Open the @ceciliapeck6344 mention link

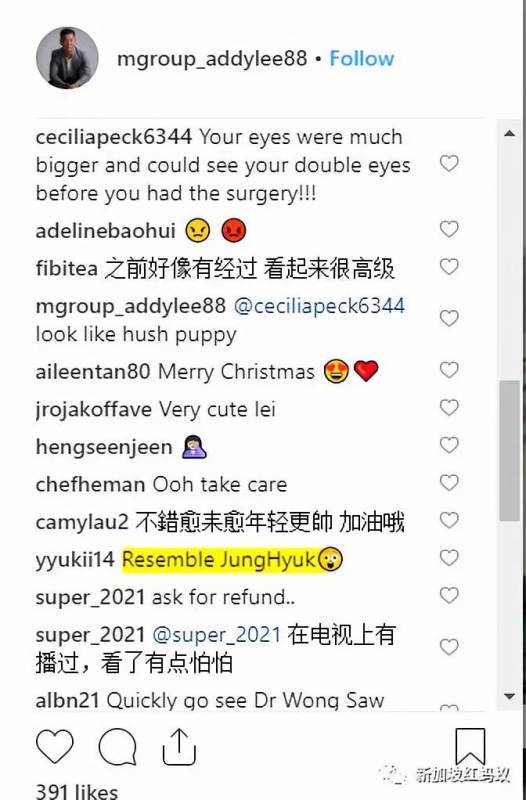click(319, 306)
